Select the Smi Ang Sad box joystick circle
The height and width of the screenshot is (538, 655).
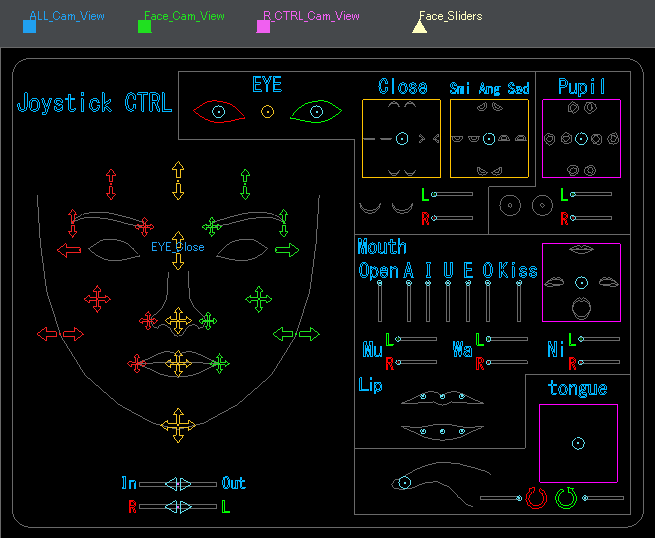[489, 138]
